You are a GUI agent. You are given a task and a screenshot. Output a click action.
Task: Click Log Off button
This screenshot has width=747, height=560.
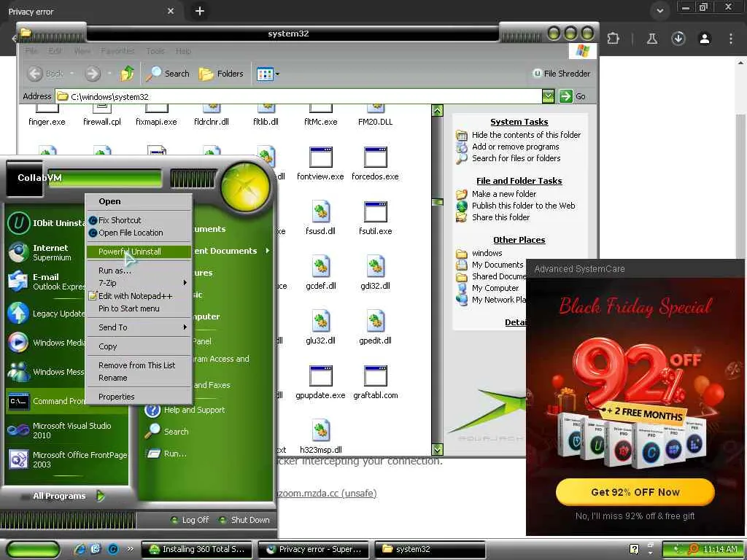pyautogui.click(x=190, y=520)
